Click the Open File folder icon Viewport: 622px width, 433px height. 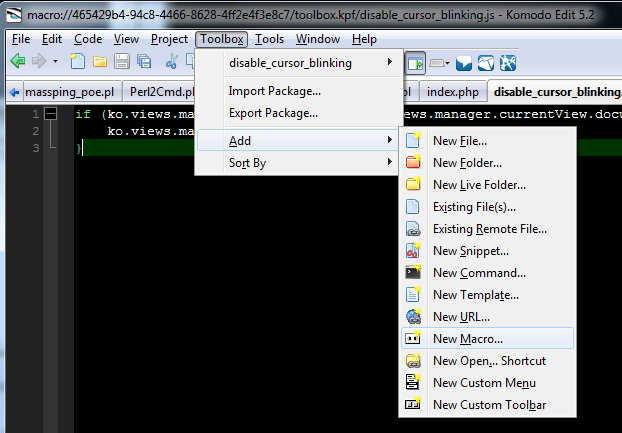point(100,62)
